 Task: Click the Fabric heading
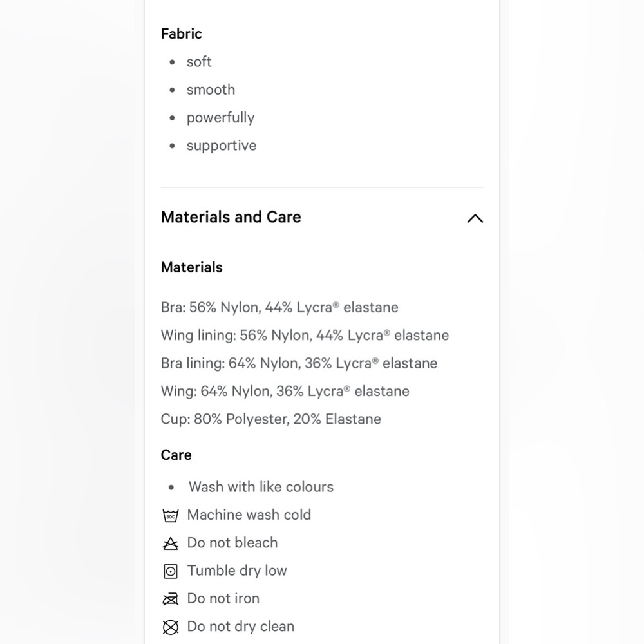pyautogui.click(x=182, y=33)
